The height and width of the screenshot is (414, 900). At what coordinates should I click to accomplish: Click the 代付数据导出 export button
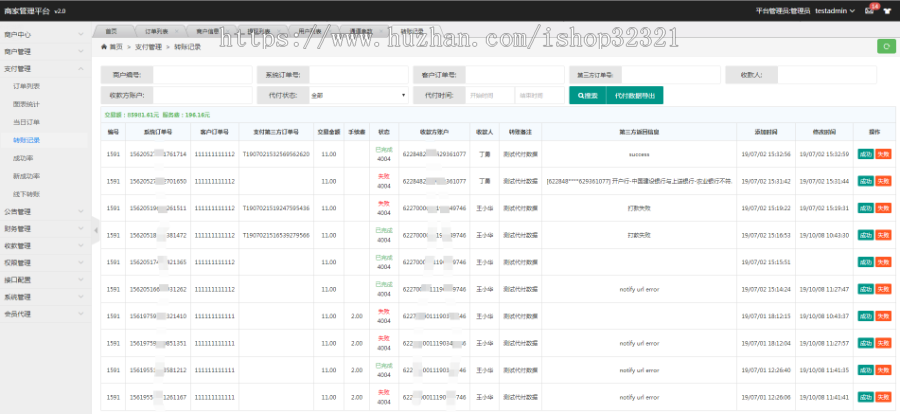point(635,95)
